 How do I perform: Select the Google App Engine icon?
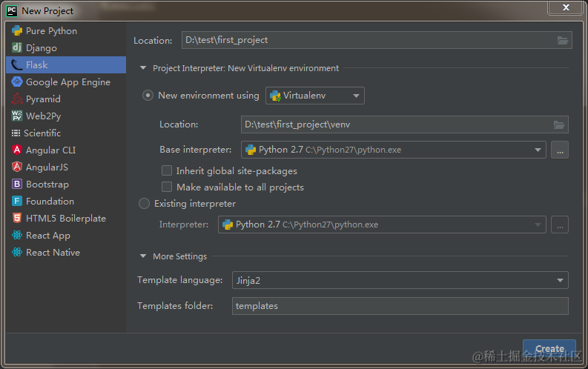(x=17, y=82)
